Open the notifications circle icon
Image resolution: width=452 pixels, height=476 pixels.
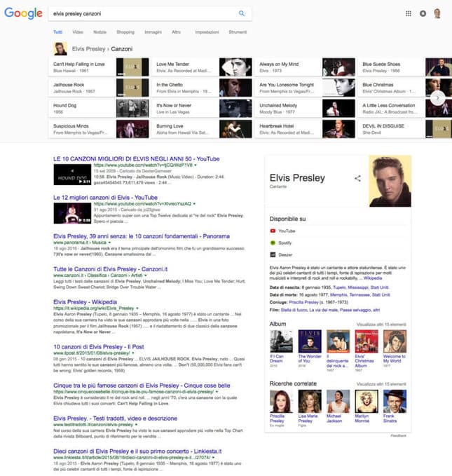pyautogui.click(x=423, y=13)
